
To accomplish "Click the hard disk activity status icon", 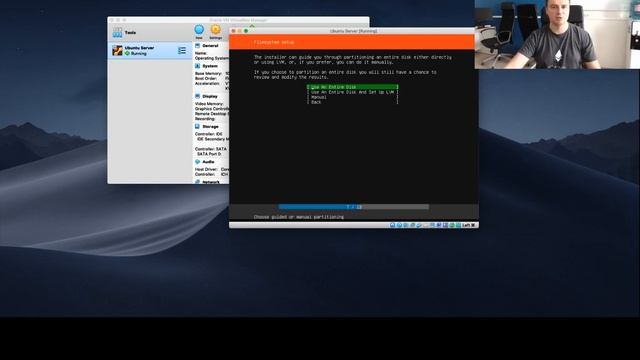I will pos(393,225).
